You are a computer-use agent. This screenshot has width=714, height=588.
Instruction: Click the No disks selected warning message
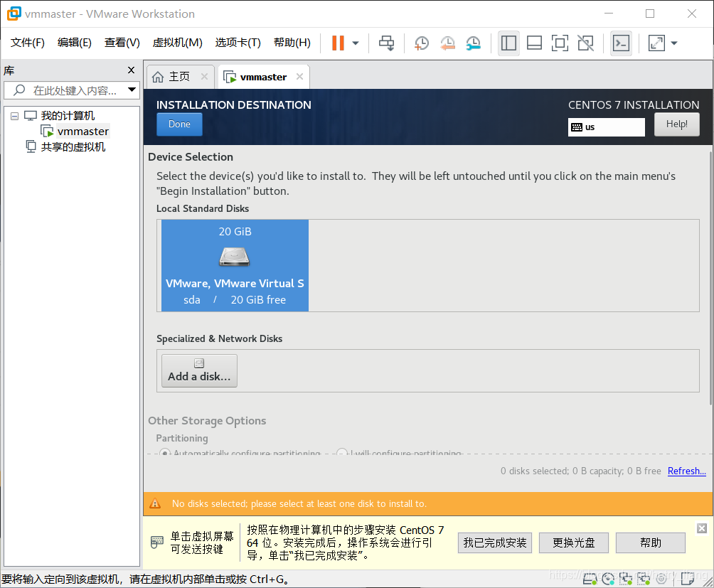point(299,504)
